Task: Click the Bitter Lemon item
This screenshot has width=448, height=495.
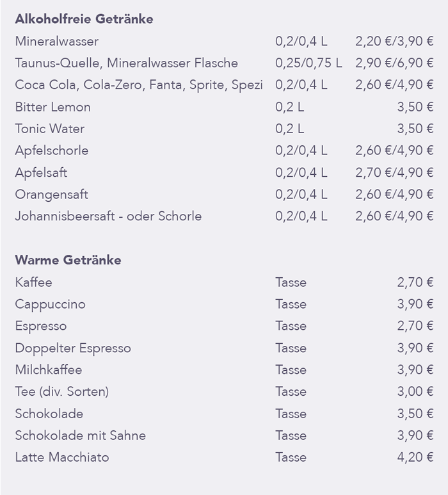Action: click(x=53, y=107)
